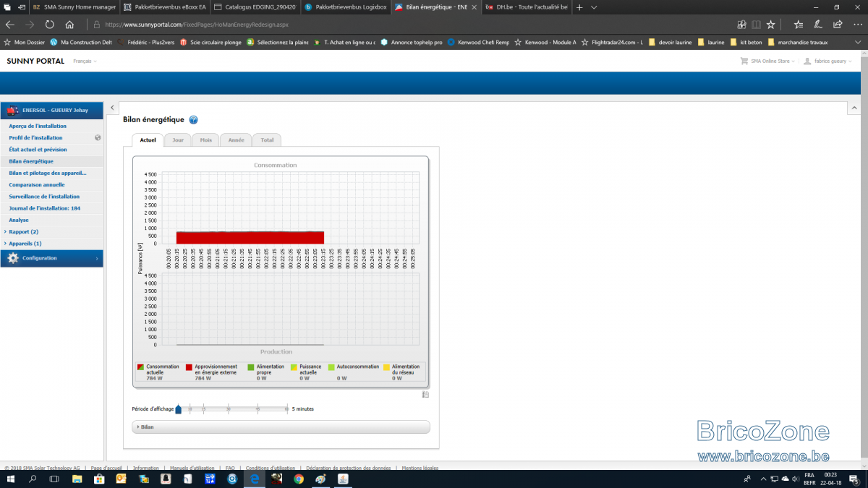
Task: Click the Edge icon in the taskbar
Action: tap(255, 479)
